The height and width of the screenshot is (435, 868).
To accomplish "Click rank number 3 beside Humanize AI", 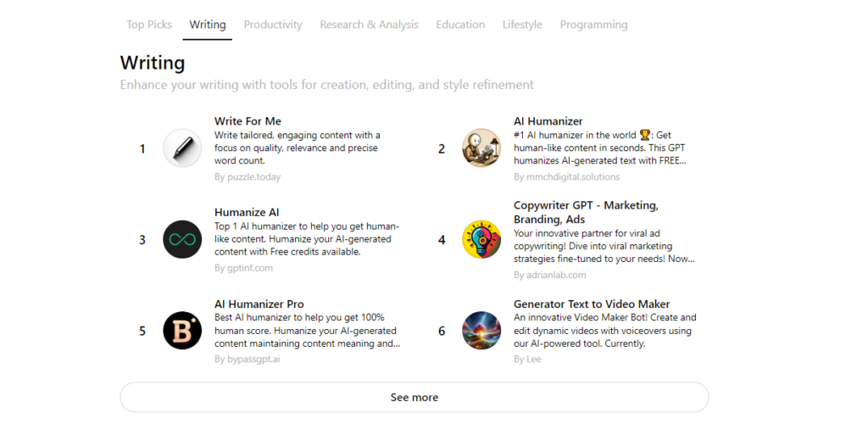I will coord(142,240).
